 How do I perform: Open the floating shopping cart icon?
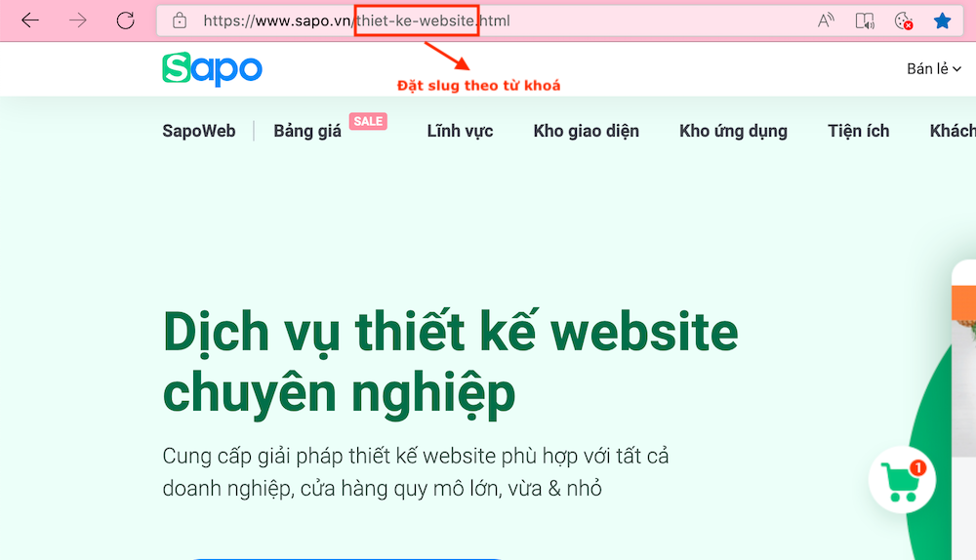click(902, 480)
